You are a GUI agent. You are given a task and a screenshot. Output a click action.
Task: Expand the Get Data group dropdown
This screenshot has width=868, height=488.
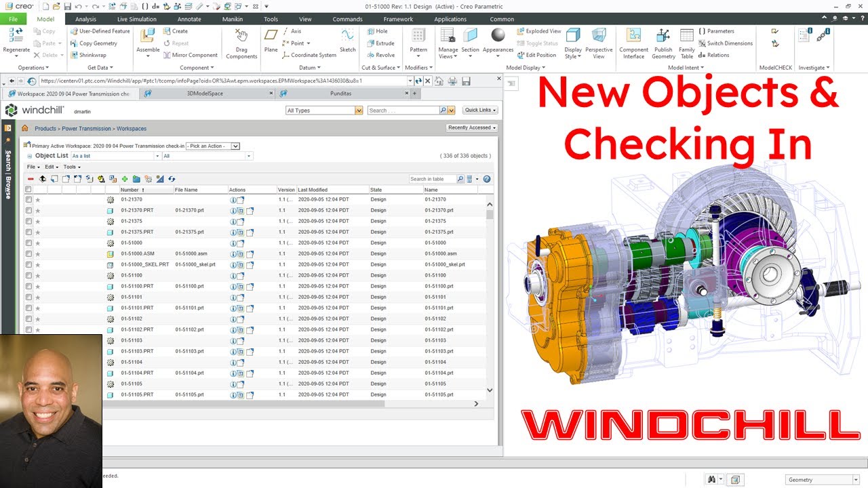100,68
